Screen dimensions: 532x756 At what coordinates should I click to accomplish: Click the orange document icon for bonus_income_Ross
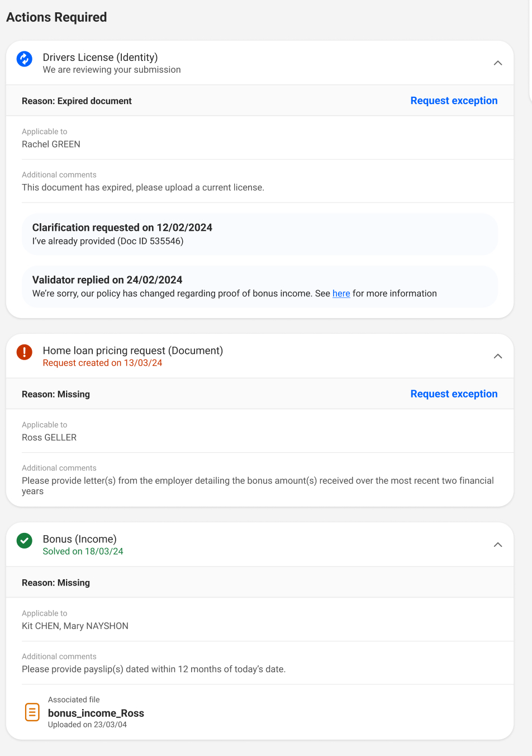tap(32, 712)
